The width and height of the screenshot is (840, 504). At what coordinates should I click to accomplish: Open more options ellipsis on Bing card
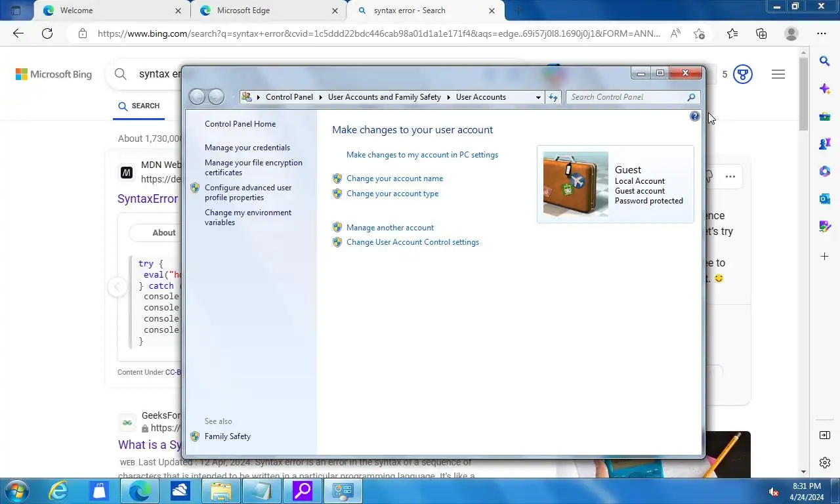point(730,177)
